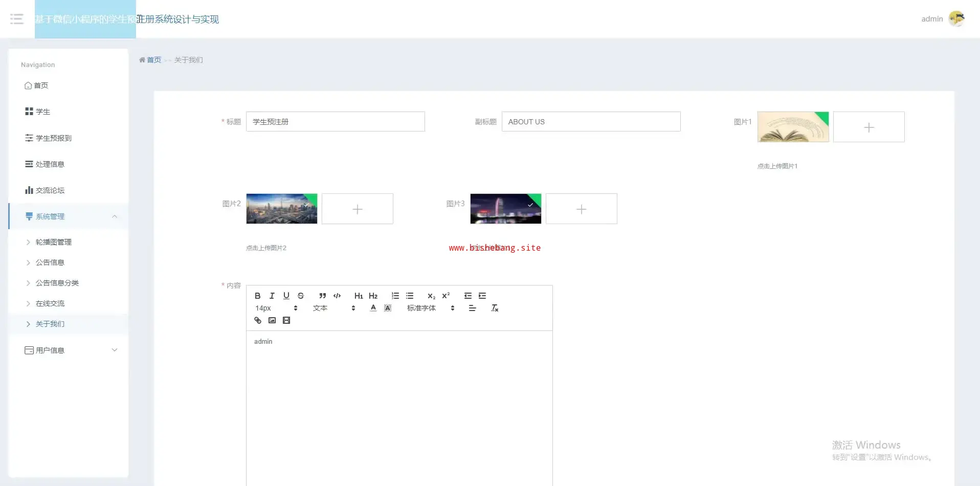Image resolution: width=980 pixels, height=486 pixels.
Task: Upload a new image for 图片2
Action: coord(358,209)
